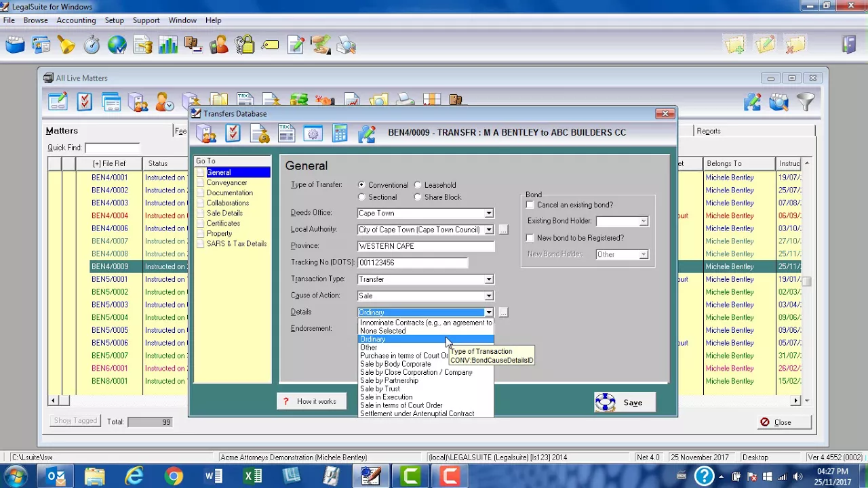The width and height of the screenshot is (868, 488).
Task: Open the Setup menu
Action: pos(114,20)
